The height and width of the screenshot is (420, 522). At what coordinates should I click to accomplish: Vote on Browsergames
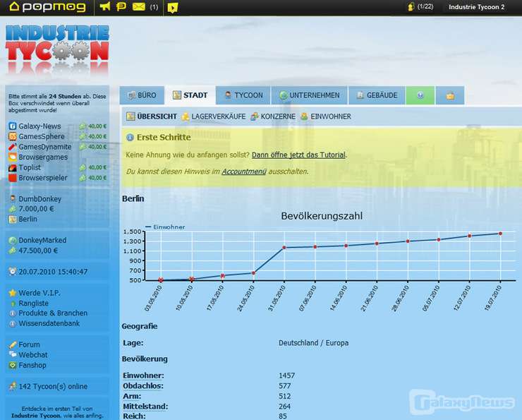click(x=43, y=157)
